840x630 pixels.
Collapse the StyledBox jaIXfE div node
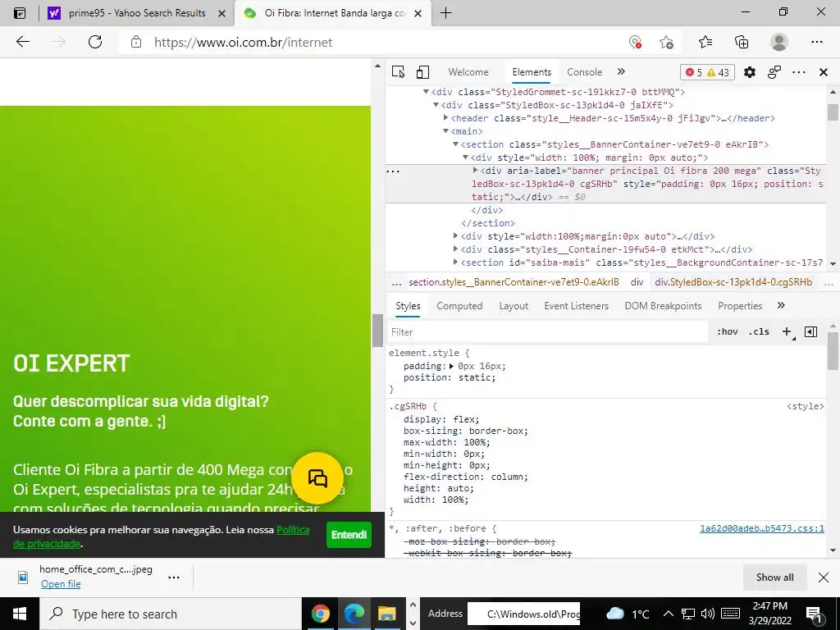(x=436, y=105)
